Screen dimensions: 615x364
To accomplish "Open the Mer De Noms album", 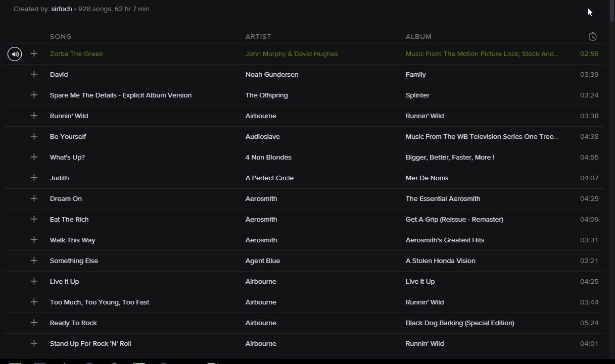I will click(427, 178).
